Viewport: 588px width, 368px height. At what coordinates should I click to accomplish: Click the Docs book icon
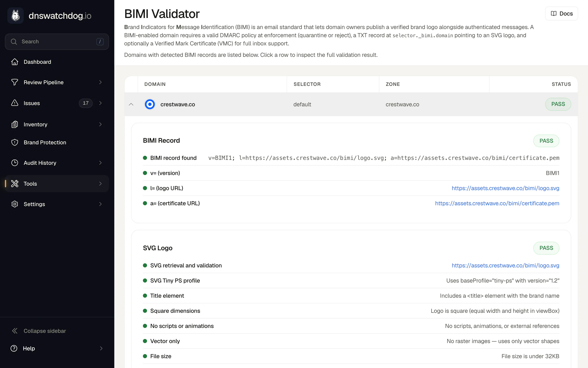point(554,14)
